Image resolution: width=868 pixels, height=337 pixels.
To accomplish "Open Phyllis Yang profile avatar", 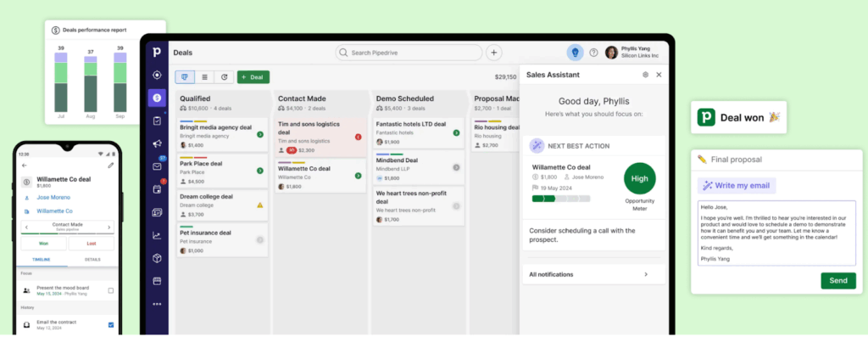I will click(x=611, y=53).
